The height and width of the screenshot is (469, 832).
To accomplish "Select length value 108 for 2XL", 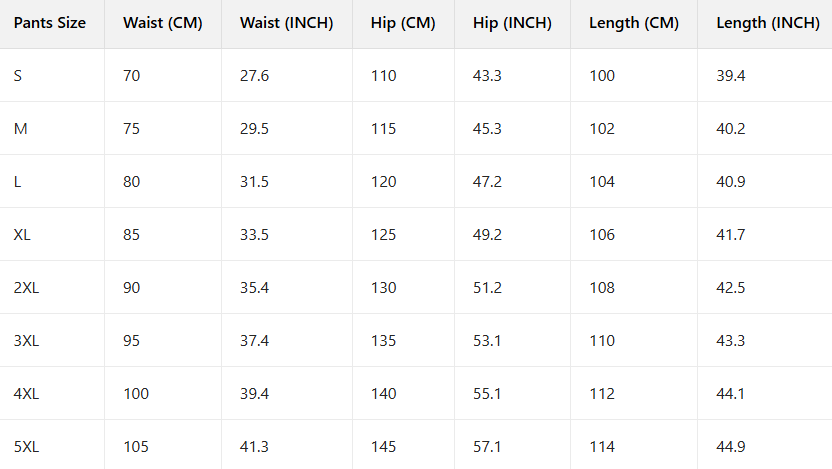I will click(x=602, y=288).
